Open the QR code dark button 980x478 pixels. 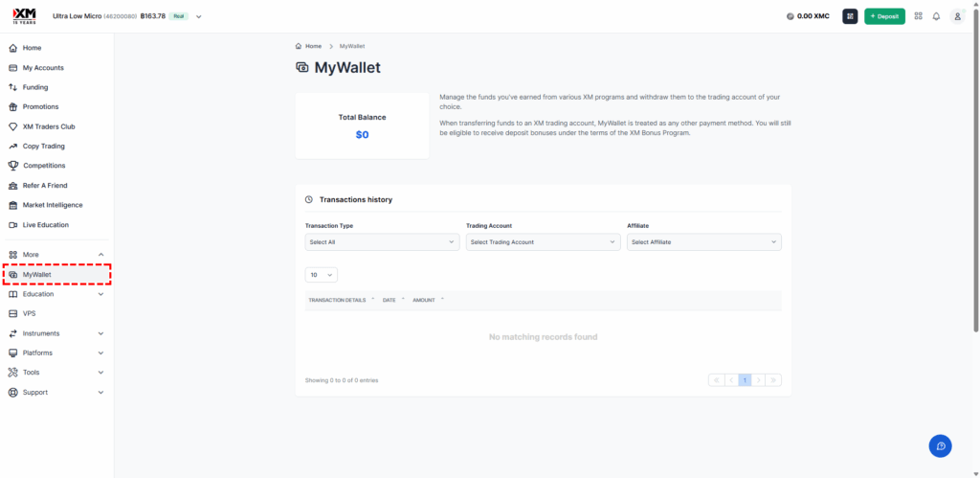point(850,16)
